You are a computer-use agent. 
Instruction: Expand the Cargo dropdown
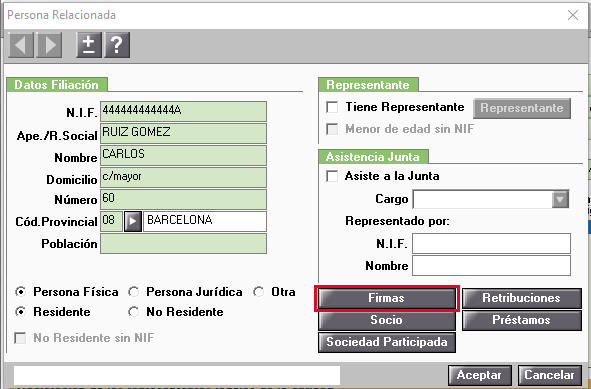(560, 199)
